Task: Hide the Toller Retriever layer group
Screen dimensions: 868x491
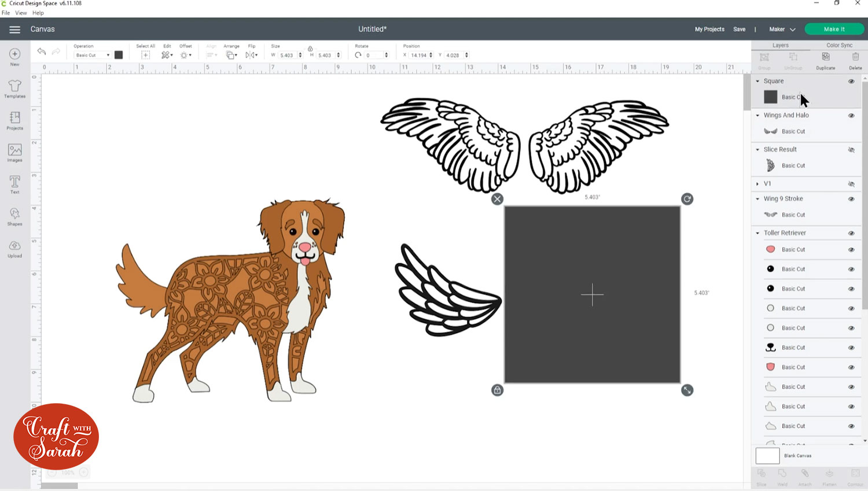Action: click(851, 232)
